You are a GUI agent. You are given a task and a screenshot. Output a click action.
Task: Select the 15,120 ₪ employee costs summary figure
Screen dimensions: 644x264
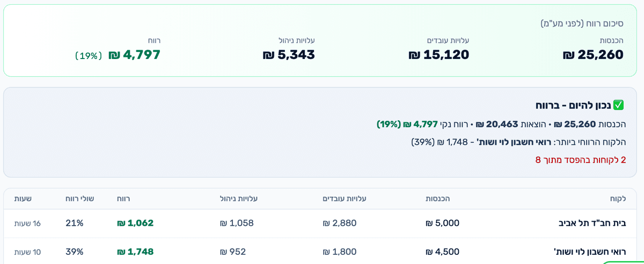coord(439,55)
